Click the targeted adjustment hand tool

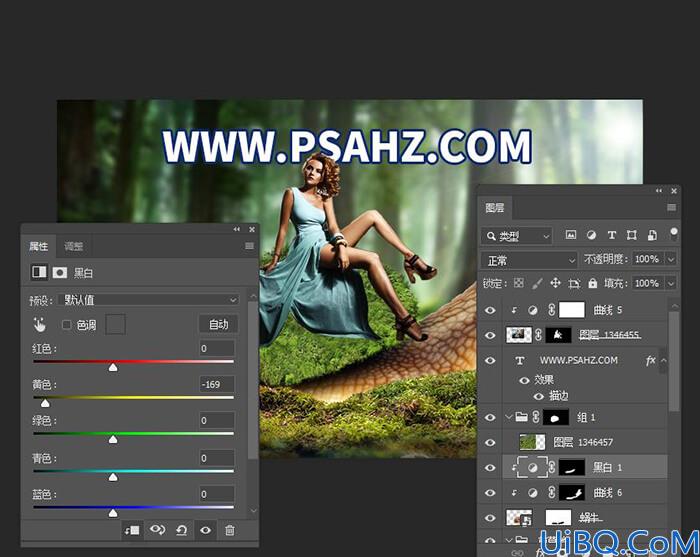tap(39, 324)
